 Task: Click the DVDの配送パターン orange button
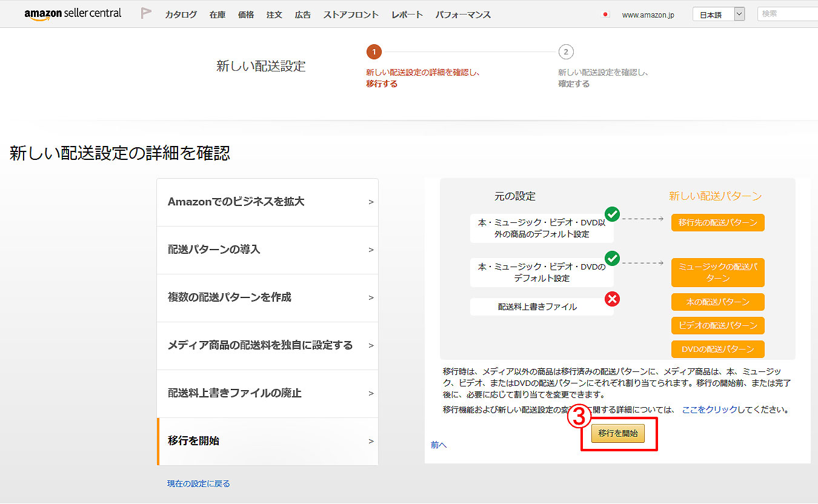717,349
